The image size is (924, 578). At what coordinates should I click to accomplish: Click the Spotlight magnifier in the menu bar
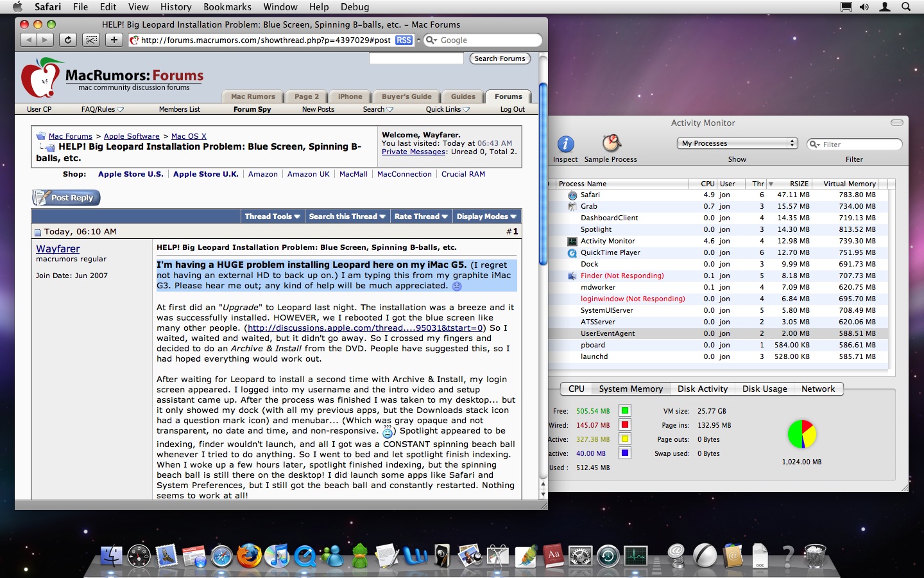906,7
